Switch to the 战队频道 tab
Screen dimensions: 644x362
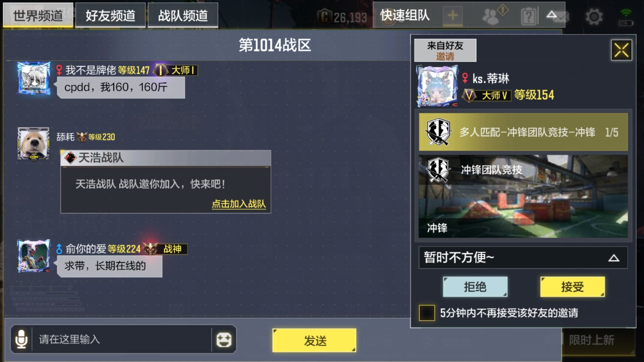point(183,15)
